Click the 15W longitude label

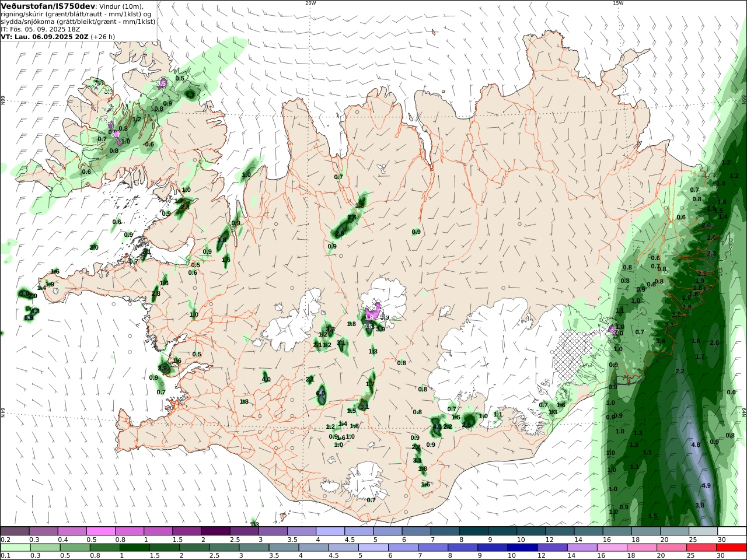point(618,3)
